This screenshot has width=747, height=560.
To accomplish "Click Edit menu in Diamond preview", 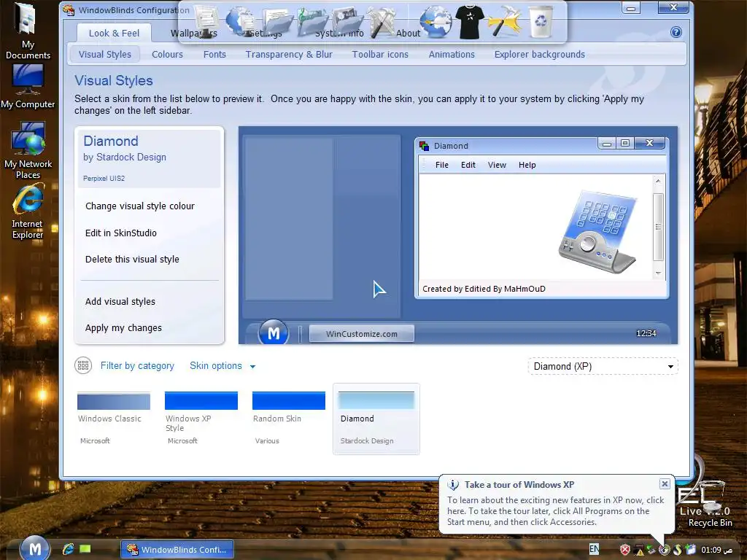I will [468, 165].
